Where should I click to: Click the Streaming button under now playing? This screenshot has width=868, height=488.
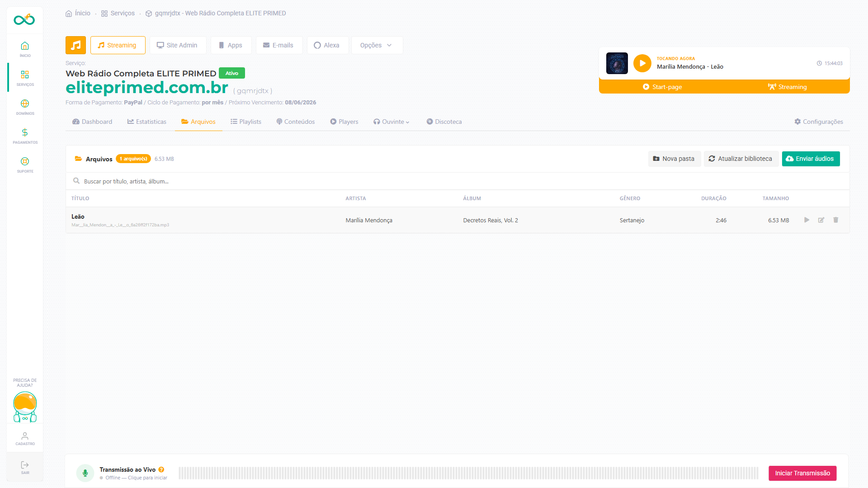pyautogui.click(x=787, y=87)
